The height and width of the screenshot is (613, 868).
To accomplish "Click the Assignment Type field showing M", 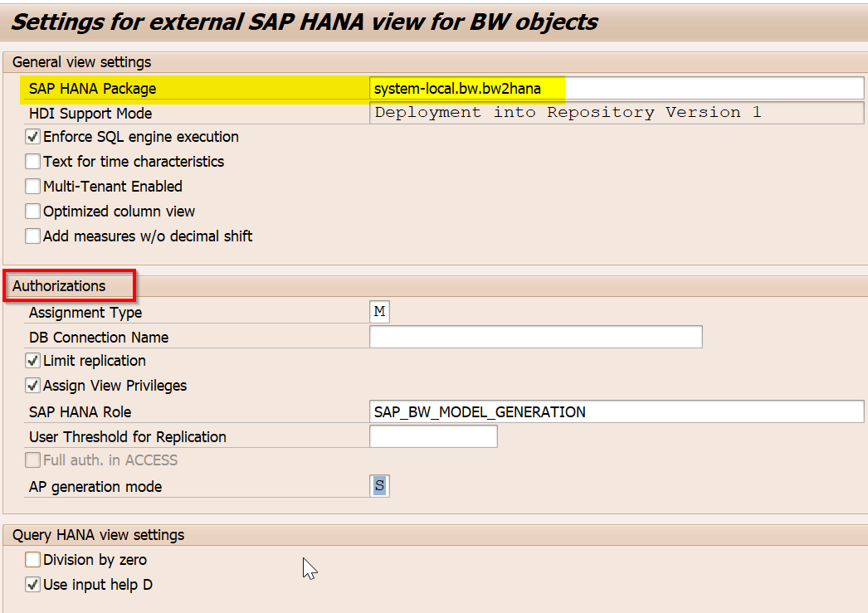I will 379,312.
